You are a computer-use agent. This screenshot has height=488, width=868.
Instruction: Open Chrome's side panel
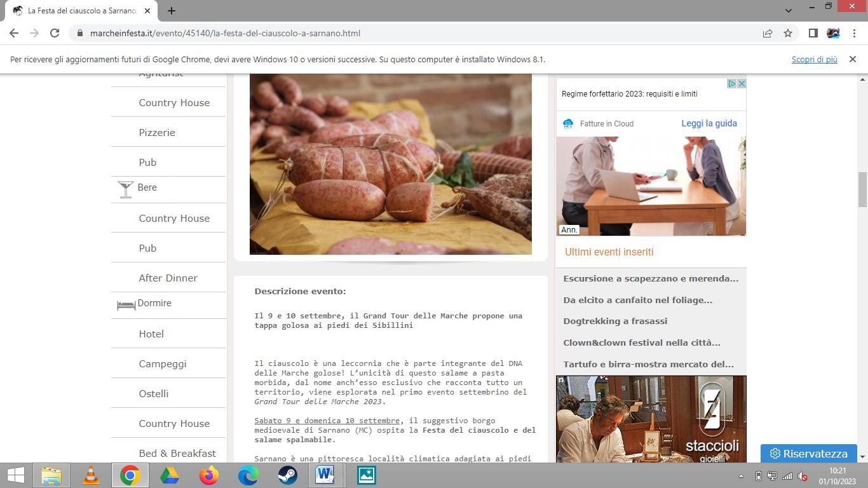click(x=813, y=33)
